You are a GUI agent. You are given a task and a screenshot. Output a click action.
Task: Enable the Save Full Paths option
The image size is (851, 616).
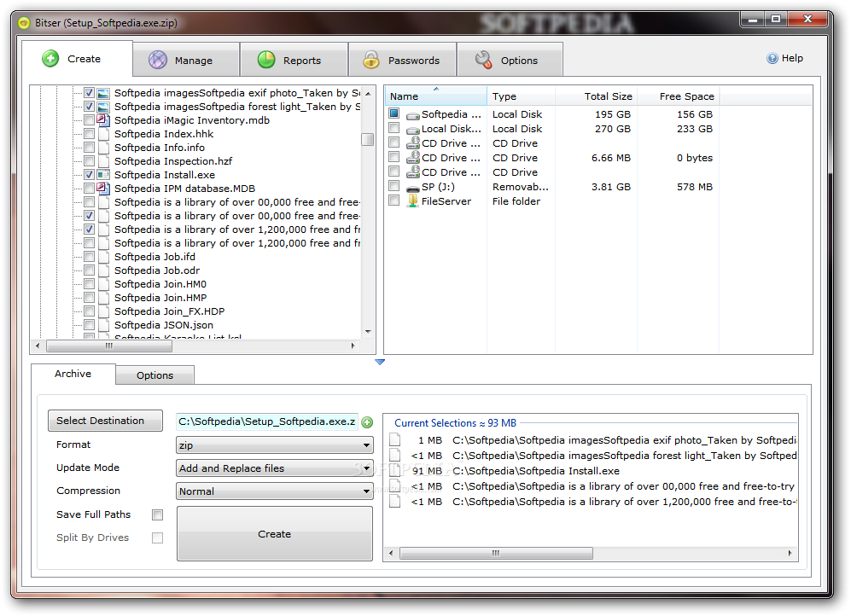pos(157,514)
